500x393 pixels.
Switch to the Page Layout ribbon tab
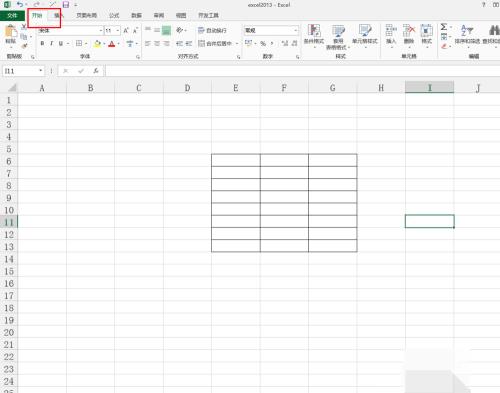coord(86,15)
